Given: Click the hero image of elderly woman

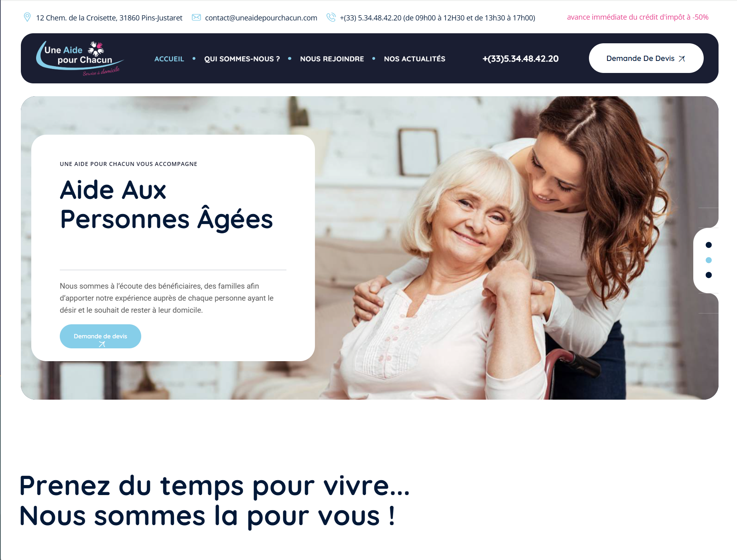Looking at the screenshot, I should [514, 249].
